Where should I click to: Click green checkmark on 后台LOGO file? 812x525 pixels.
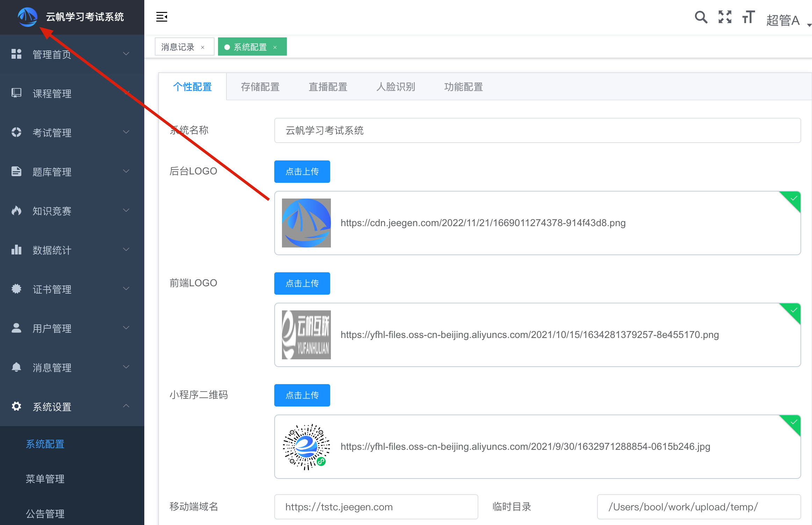[793, 199]
